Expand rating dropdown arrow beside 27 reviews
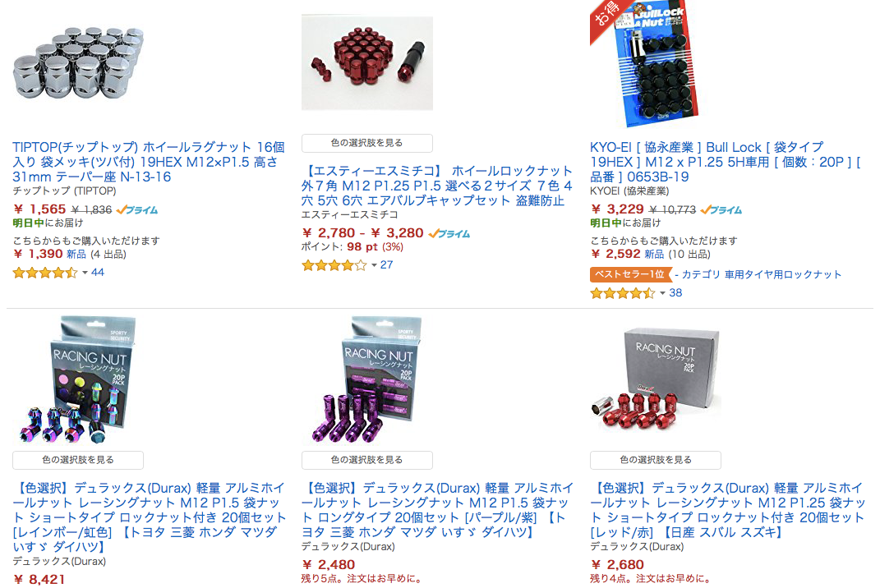This screenshot has height=588, width=880. pos(374,265)
